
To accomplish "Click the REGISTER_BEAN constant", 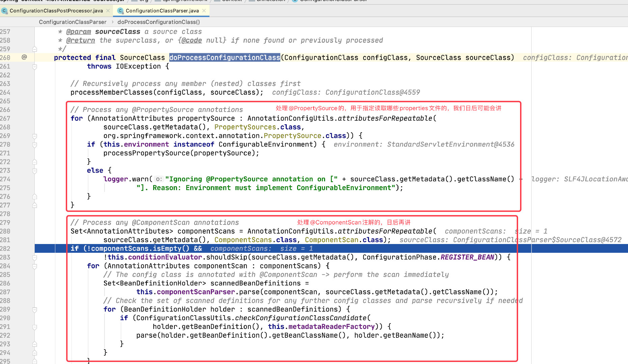I will pos(467,257).
